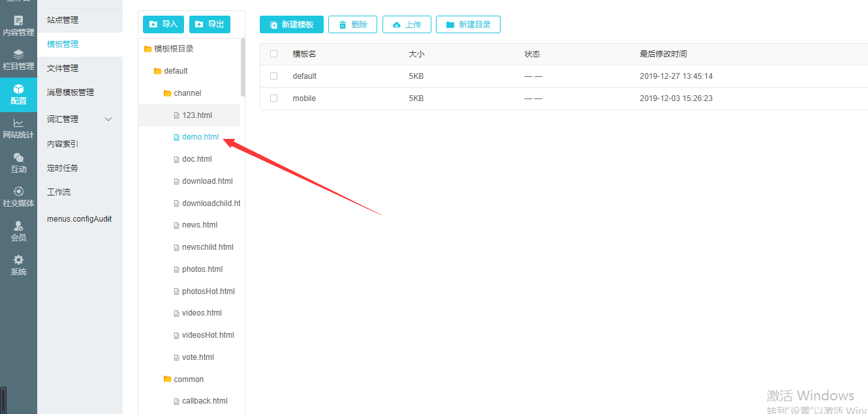This screenshot has height=414, width=868.
Task: Click default name in template table
Action: 304,76
